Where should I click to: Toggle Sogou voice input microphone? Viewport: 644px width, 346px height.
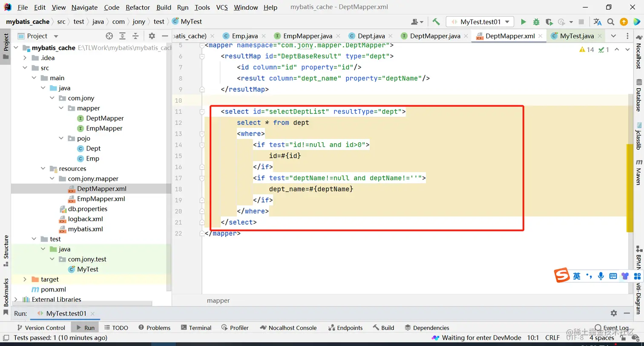(x=601, y=276)
